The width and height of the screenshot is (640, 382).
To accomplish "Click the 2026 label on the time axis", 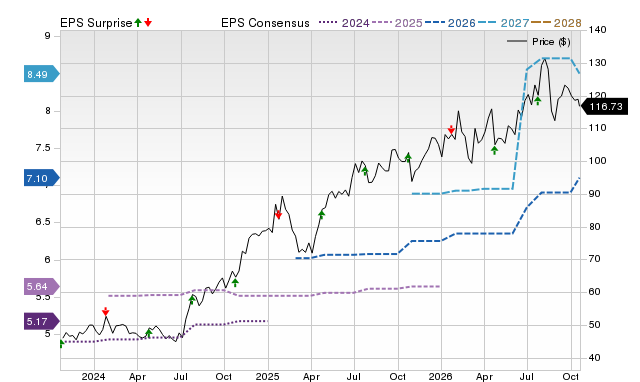I will [440, 376].
